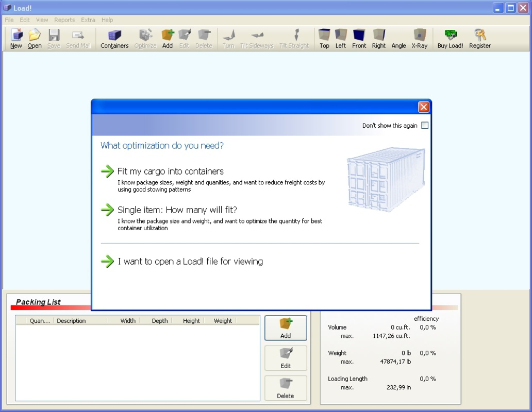Click the Tilt Straight icon
This screenshot has height=412, width=532.
[294, 39]
